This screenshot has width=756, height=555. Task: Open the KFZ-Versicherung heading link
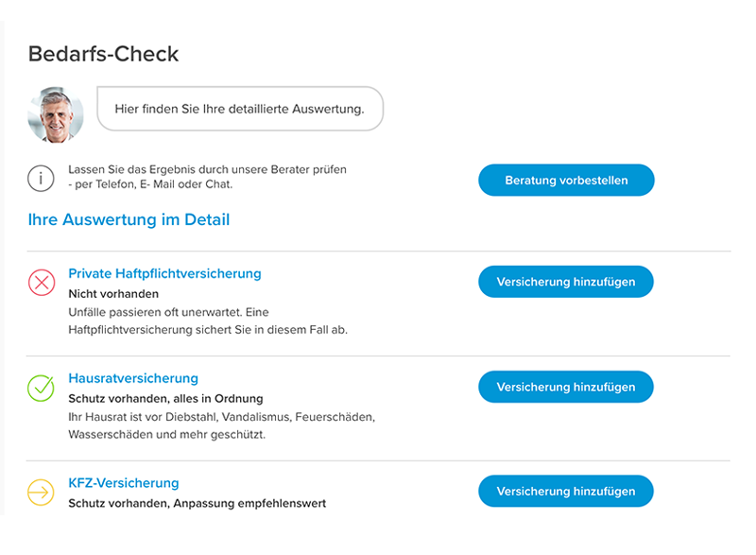coord(124,483)
